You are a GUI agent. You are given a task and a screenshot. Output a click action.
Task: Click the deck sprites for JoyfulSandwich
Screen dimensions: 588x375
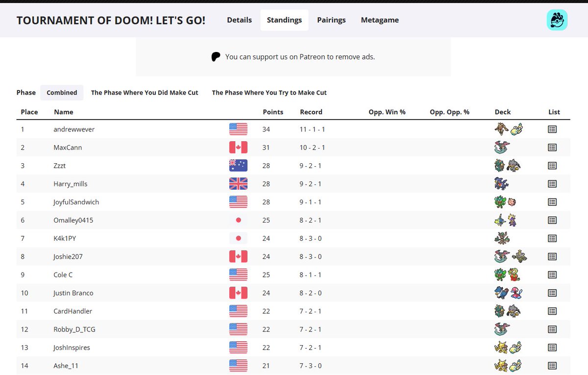click(x=506, y=201)
